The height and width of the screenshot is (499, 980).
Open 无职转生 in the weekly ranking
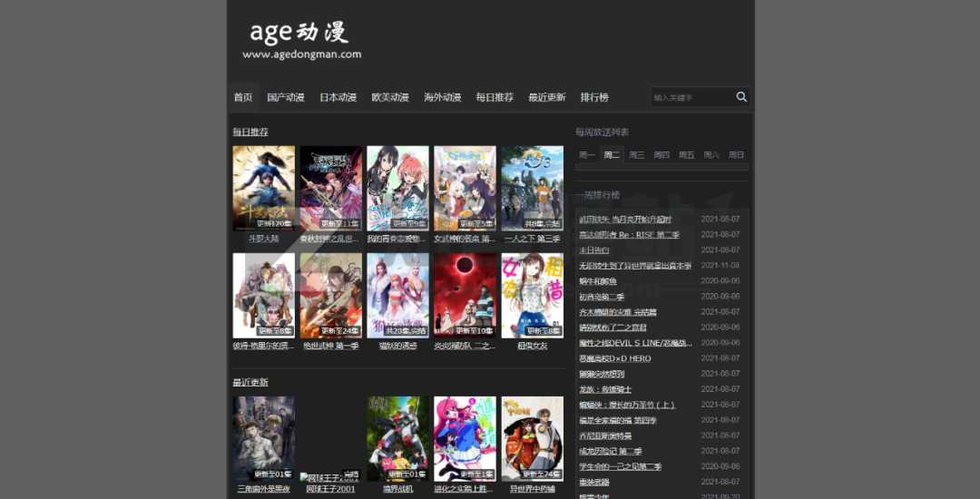(635, 266)
